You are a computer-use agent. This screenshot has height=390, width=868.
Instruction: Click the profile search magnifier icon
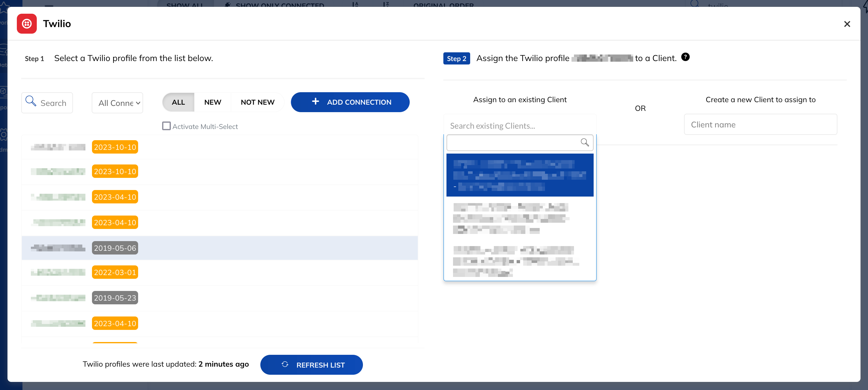pyautogui.click(x=31, y=101)
